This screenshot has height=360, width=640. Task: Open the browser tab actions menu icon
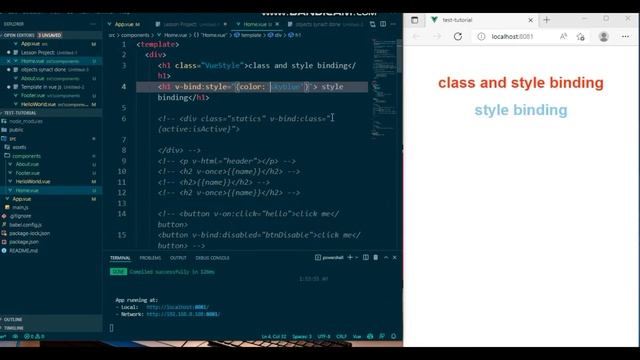click(x=414, y=20)
